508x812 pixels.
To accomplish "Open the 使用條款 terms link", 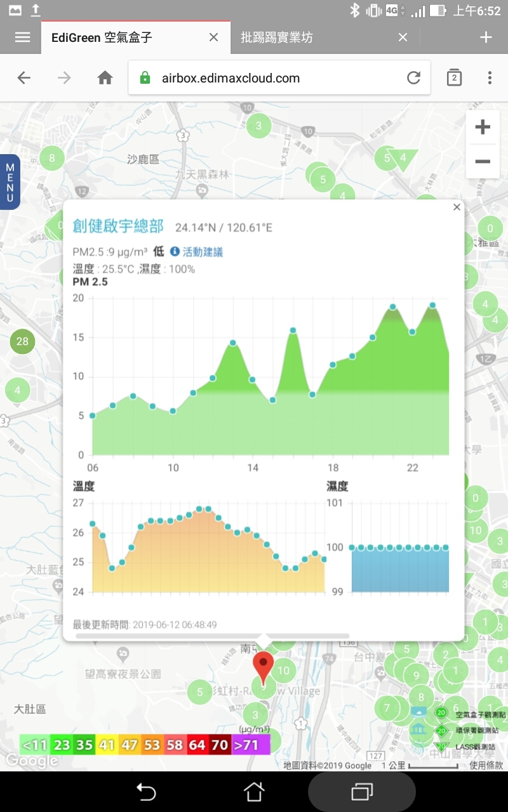I will [486, 766].
